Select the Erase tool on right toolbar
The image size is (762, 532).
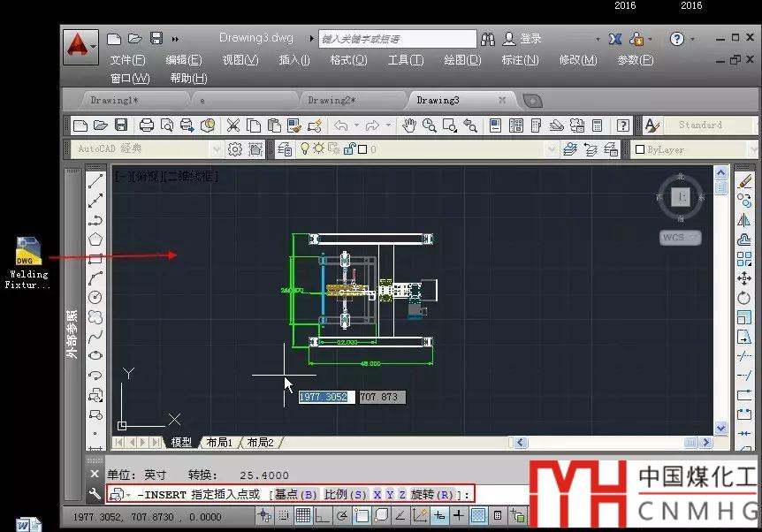pos(743,182)
